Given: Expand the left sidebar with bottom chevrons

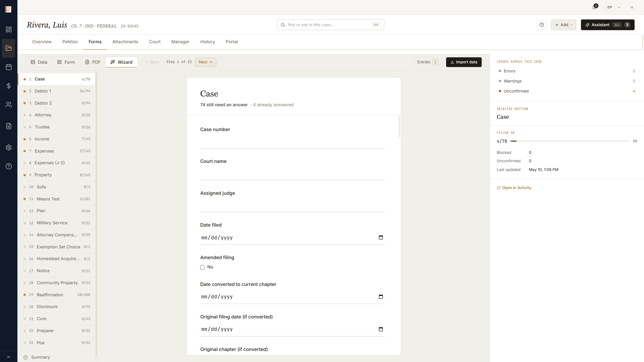Looking at the screenshot, I should tap(9, 357).
